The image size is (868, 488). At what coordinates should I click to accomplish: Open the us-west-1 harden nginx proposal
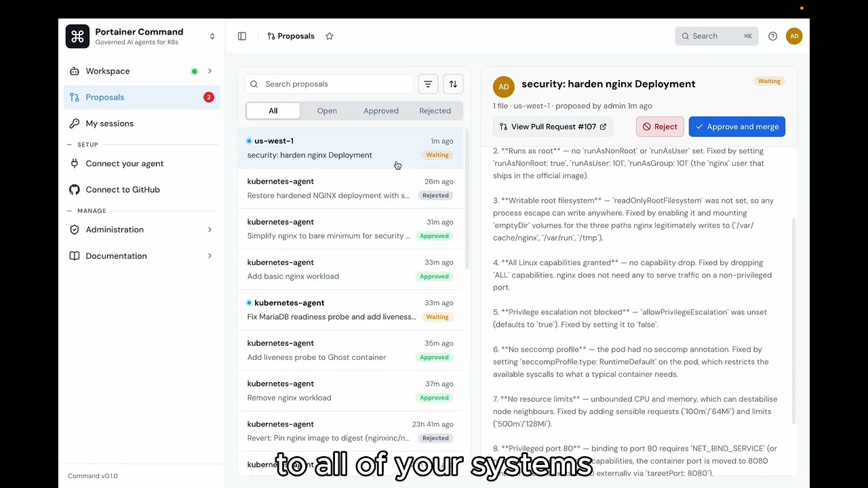tap(351, 148)
